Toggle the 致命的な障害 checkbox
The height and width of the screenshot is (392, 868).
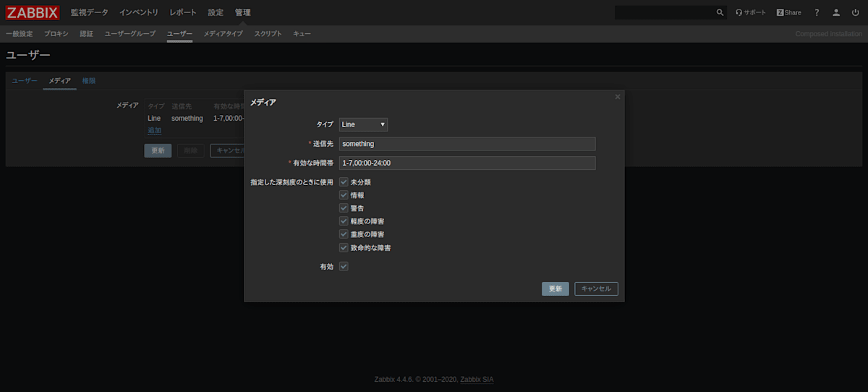point(344,247)
